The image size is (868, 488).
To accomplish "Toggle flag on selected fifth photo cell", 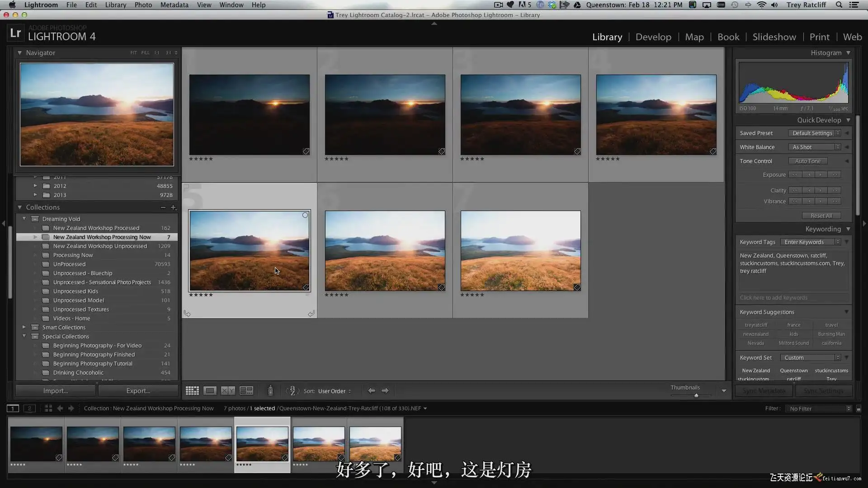I will click(186, 187).
